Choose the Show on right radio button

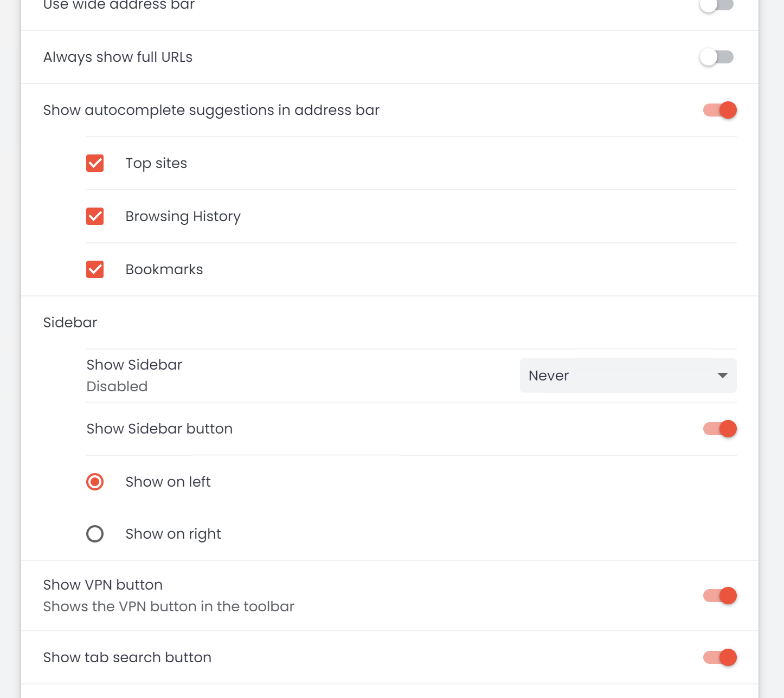coord(95,534)
